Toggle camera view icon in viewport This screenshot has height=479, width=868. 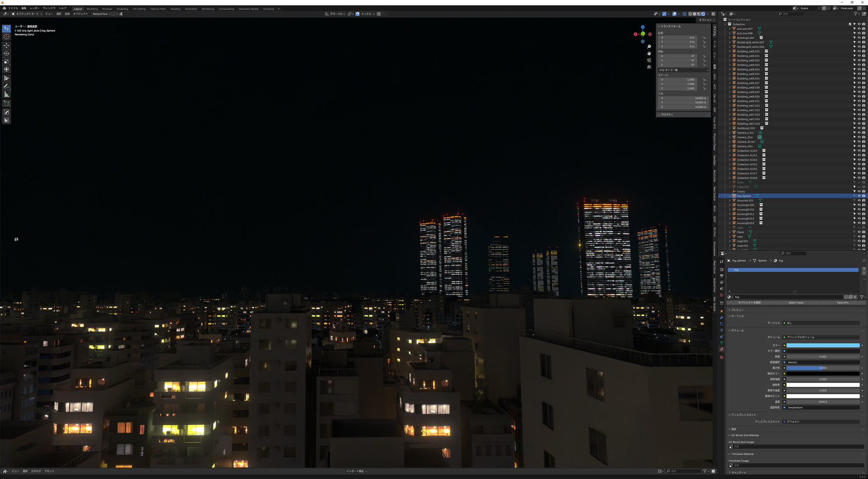pos(649,60)
